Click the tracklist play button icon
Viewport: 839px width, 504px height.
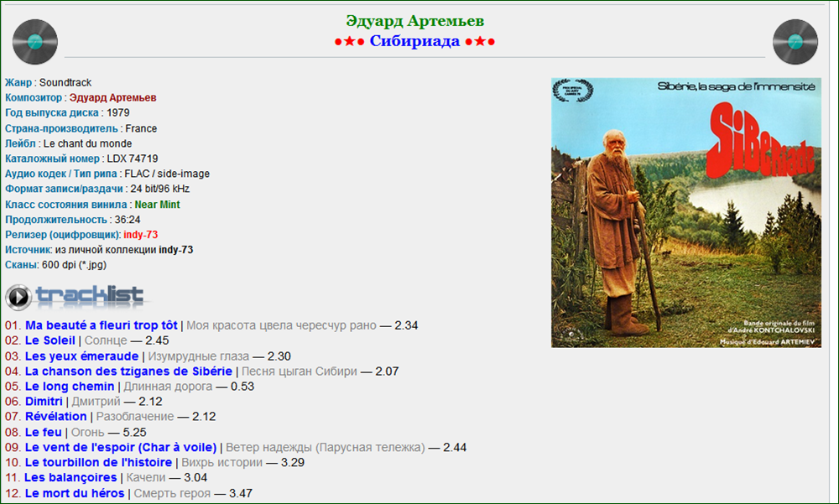[18, 297]
